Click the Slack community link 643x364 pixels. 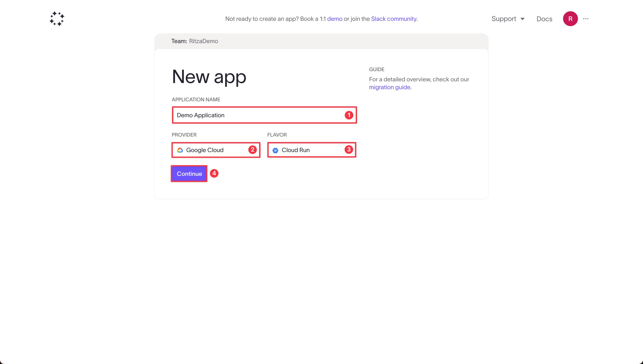click(394, 18)
